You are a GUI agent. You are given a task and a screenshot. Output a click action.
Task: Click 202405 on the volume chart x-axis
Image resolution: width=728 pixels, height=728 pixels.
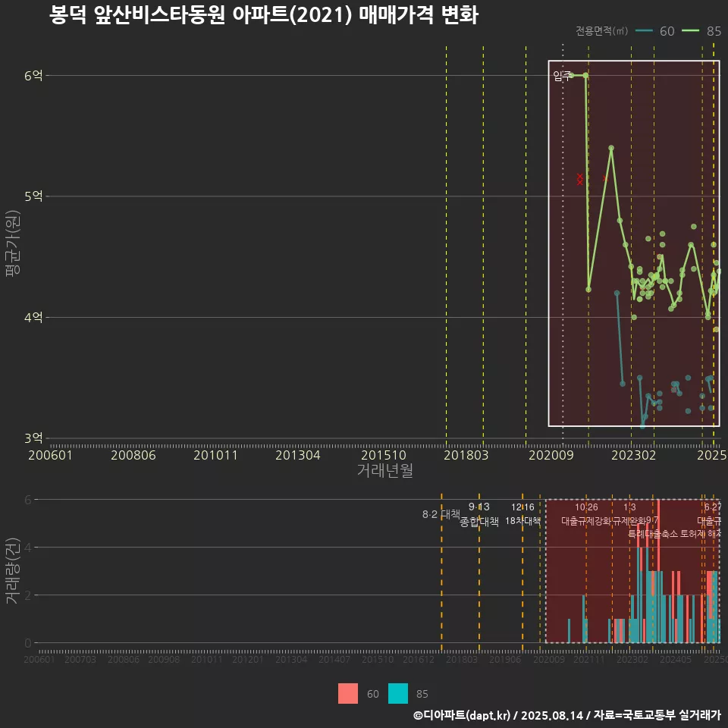coord(676,659)
